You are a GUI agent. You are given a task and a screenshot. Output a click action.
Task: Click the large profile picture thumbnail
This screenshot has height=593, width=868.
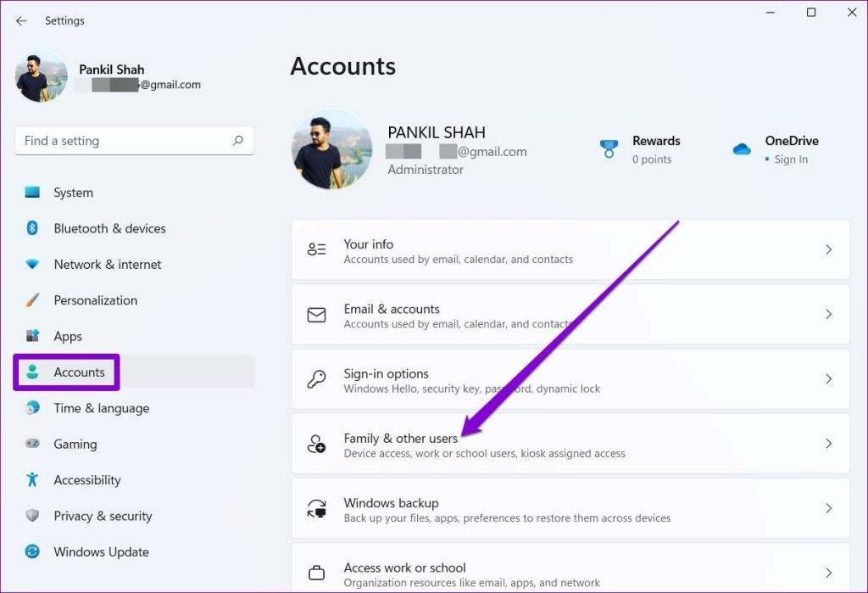coord(331,149)
